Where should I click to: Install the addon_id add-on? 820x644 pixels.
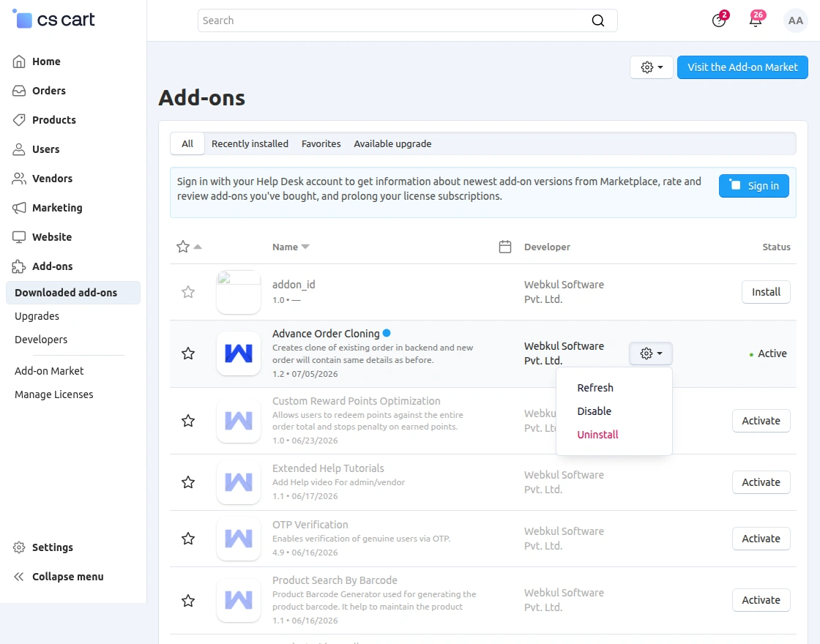(766, 292)
